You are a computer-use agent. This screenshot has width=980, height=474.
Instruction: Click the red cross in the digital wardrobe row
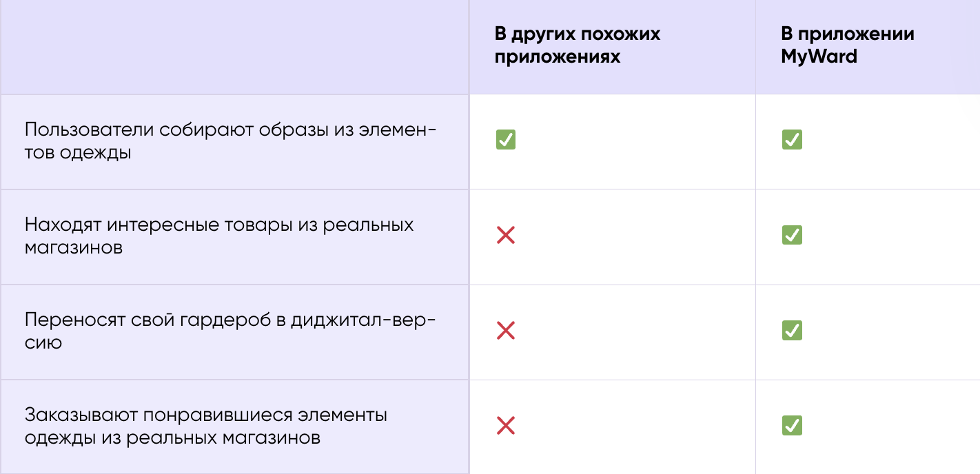(x=505, y=330)
